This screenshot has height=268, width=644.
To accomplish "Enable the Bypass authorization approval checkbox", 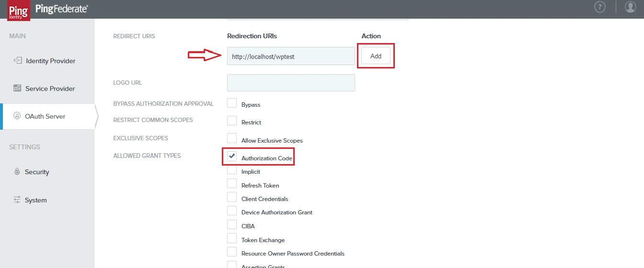I will [232, 103].
